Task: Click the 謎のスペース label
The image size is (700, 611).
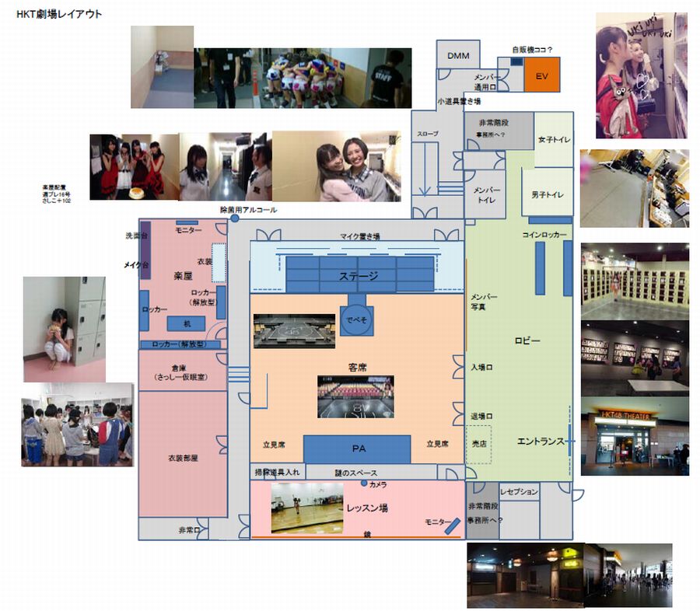Action: (x=355, y=473)
